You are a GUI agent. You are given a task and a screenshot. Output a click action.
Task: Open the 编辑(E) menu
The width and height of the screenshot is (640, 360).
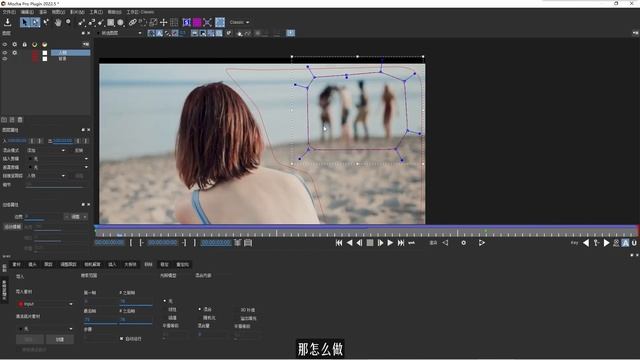[27, 12]
